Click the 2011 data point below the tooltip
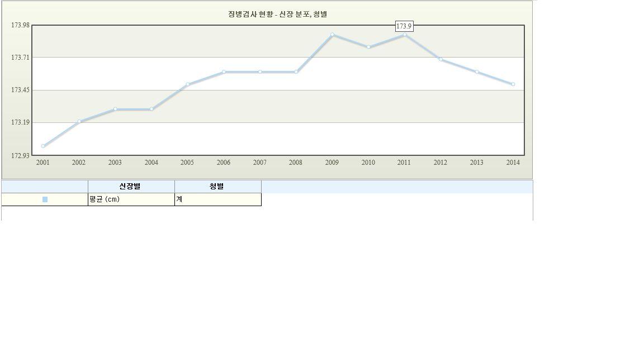Viewport: 644px width, 362px height. coord(405,35)
